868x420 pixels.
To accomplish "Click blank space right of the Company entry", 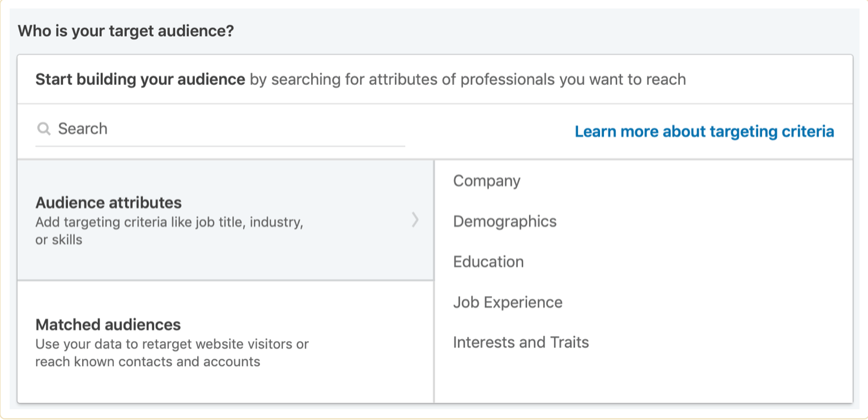I will pos(680,181).
